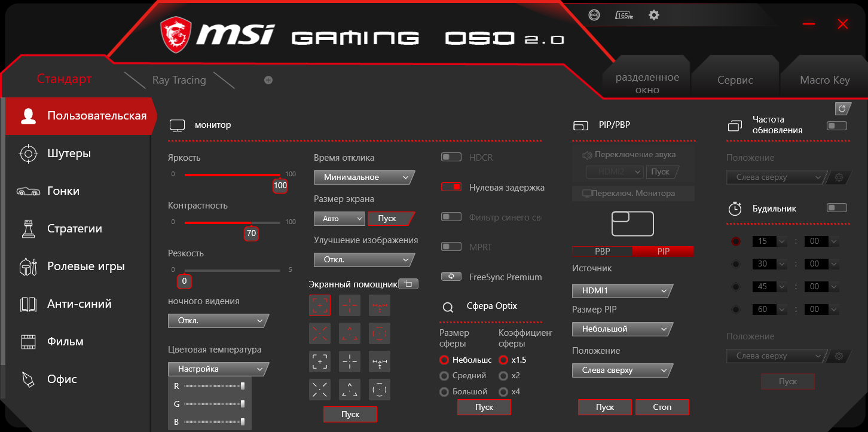
Task: Select the PBP mode tab
Action: (x=603, y=252)
